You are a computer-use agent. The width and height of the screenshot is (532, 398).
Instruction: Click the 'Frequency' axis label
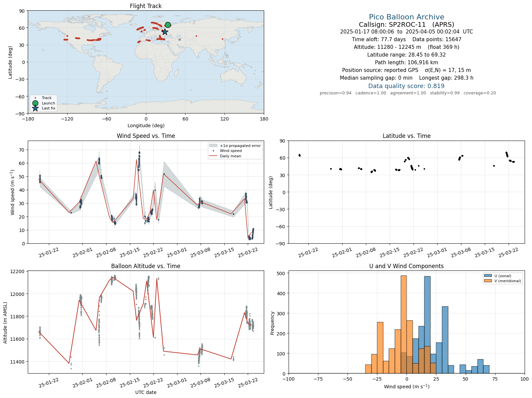(x=273, y=323)
